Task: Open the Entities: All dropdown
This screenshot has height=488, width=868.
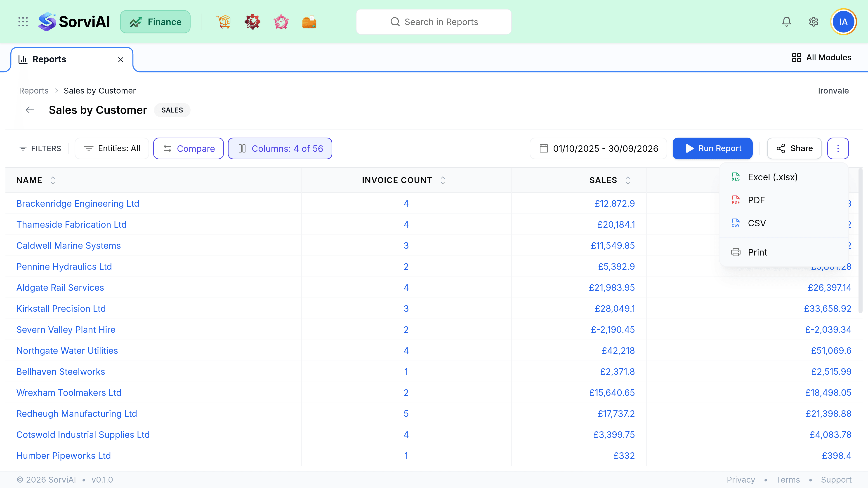Action: click(112, 148)
